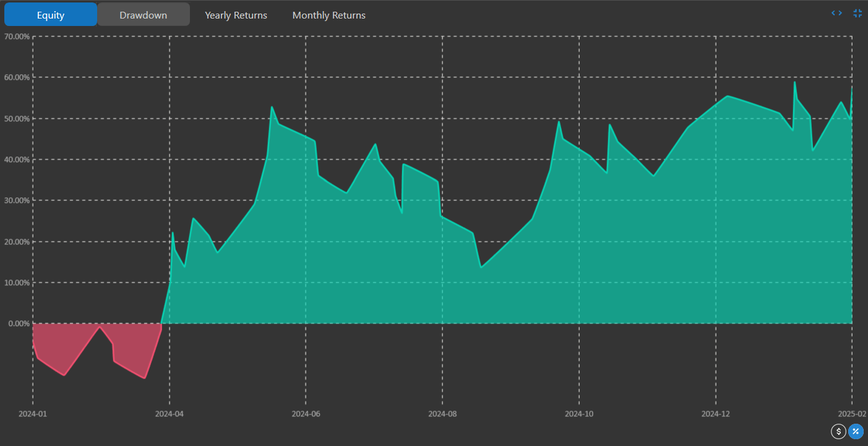Click the 30.00% y-axis label
This screenshot has height=446, width=868.
(17, 200)
